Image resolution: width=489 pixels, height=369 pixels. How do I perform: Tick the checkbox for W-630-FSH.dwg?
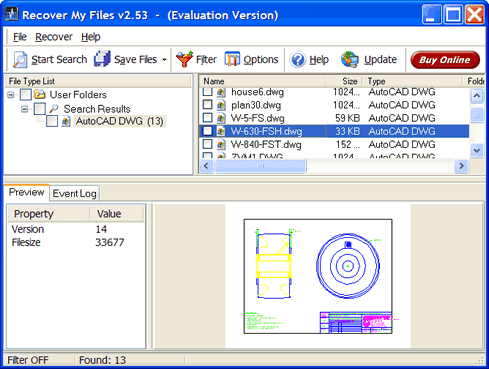pos(207,131)
